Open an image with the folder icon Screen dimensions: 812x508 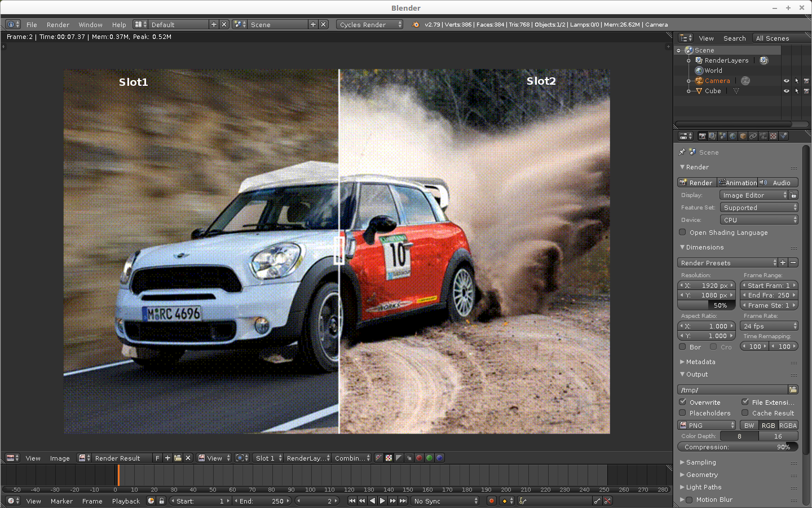pos(178,458)
